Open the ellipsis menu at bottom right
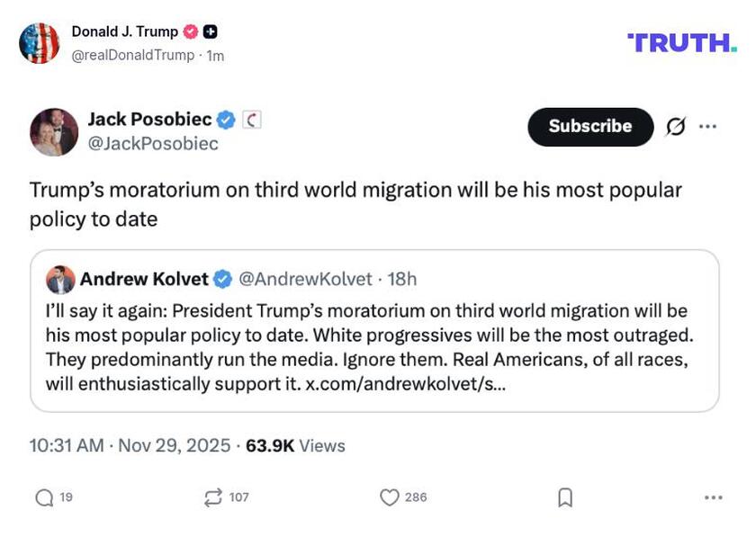The width and height of the screenshot is (756, 537). click(x=710, y=496)
